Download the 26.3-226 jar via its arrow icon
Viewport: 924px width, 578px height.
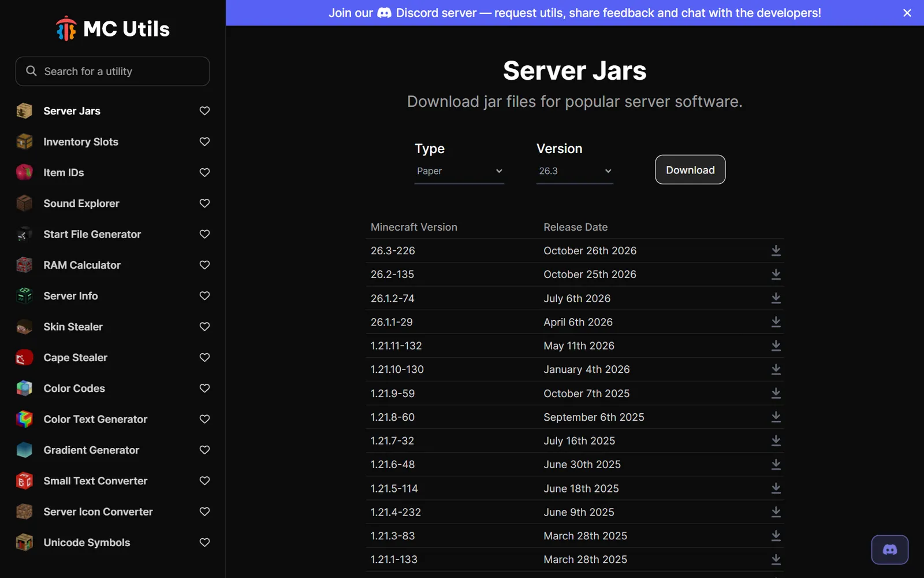point(776,250)
